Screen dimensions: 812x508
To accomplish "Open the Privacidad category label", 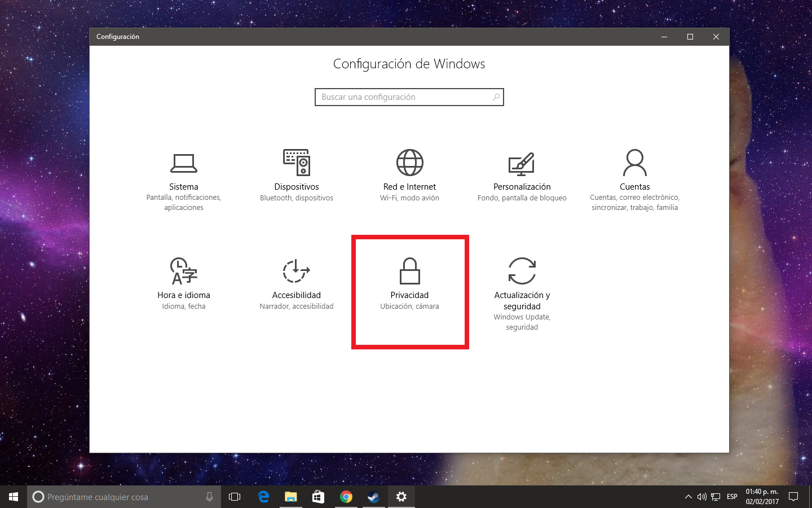I will (x=410, y=295).
